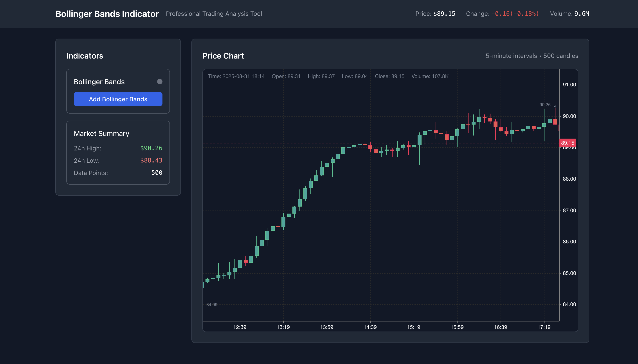Image resolution: width=638 pixels, height=364 pixels.
Task: Click the chart legend Close: 89.15
Action: (x=389, y=76)
